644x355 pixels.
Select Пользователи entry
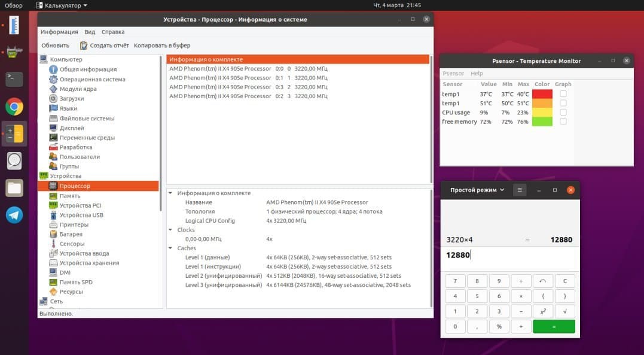(x=80, y=157)
